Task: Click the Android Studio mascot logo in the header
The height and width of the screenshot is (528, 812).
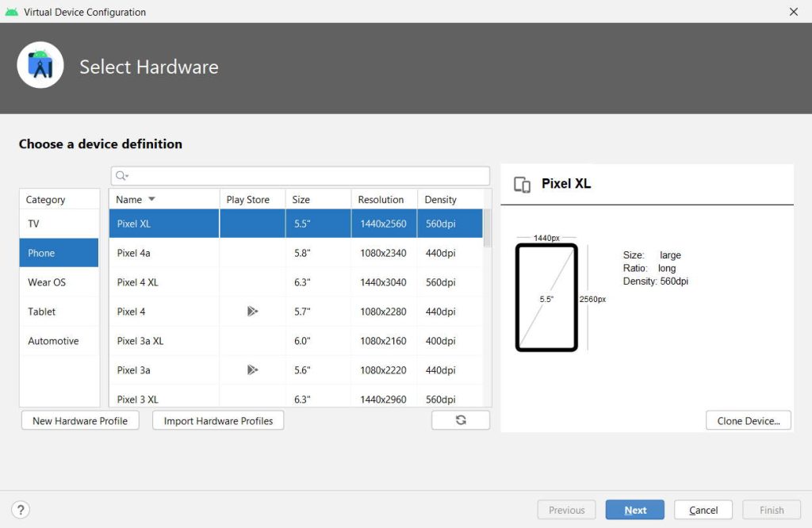Action: pos(40,65)
